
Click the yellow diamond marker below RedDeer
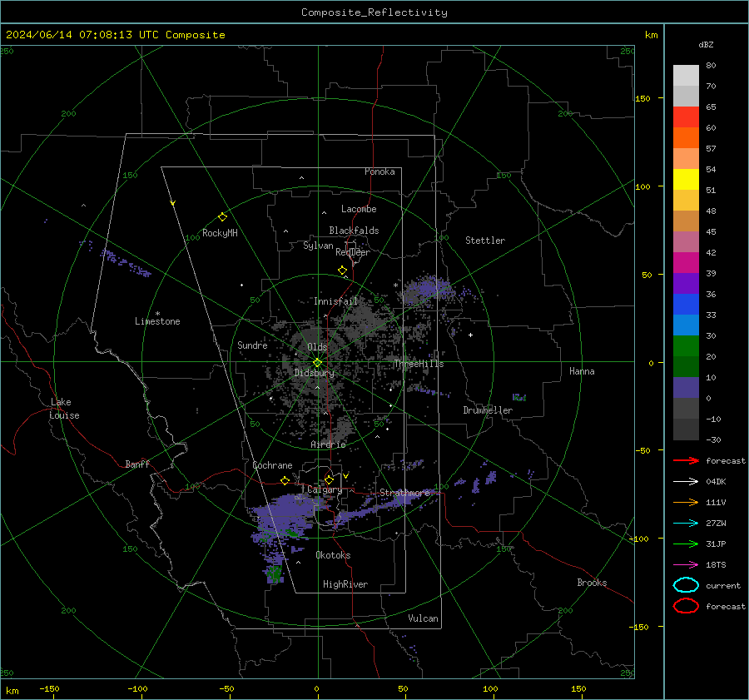[343, 271]
